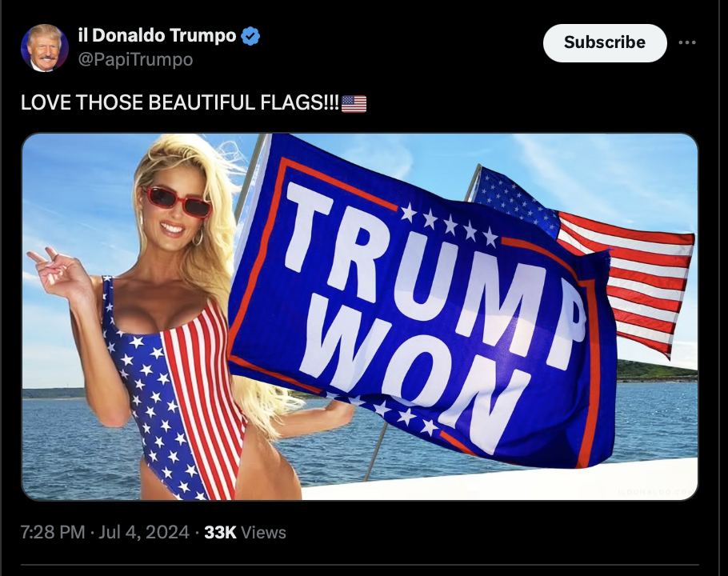Click the Subscribe button
The image size is (728, 576).
605,42
